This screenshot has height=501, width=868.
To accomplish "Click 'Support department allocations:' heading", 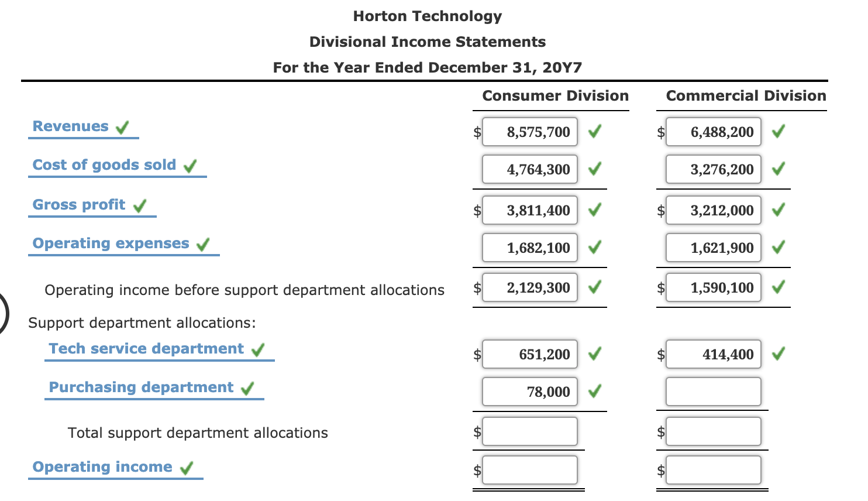I will click(x=142, y=323).
